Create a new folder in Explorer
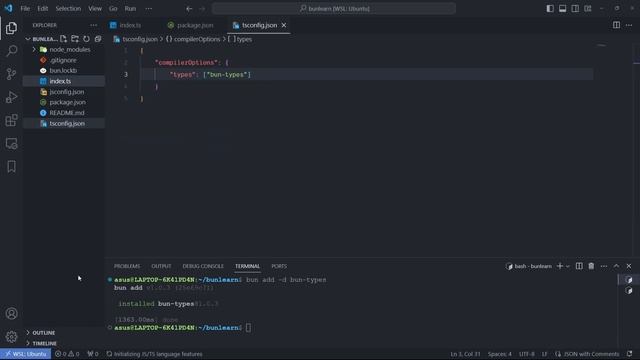This screenshot has height=360, width=640. pyautogui.click(x=75, y=39)
